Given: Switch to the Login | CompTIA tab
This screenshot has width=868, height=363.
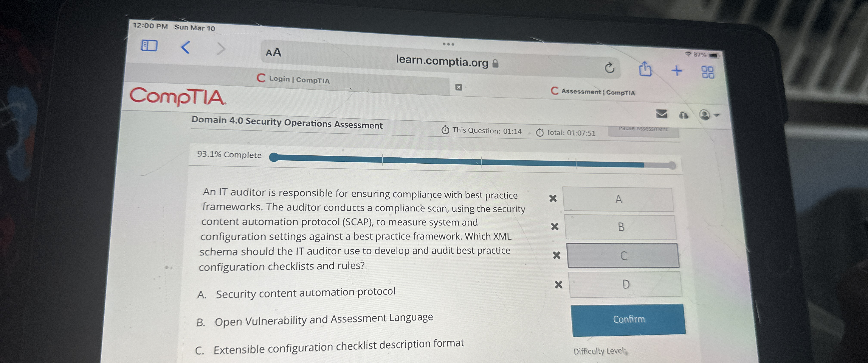Looking at the screenshot, I should point(293,79).
